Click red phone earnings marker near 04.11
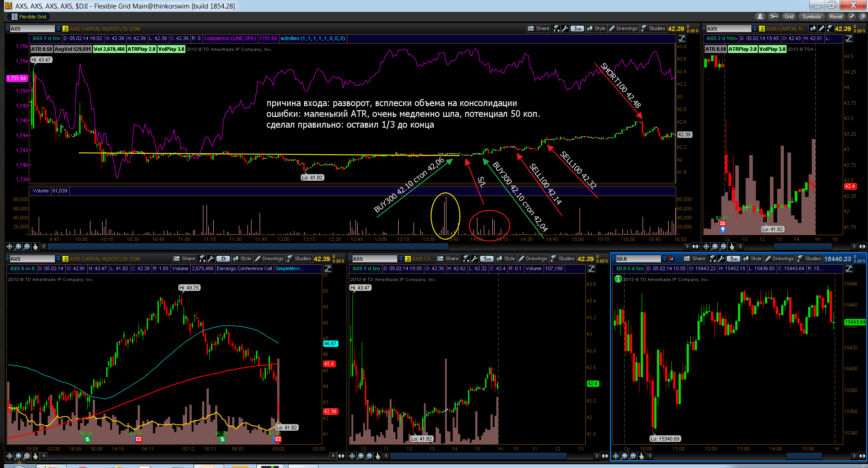The image size is (868, 468). tap(139, 439)
